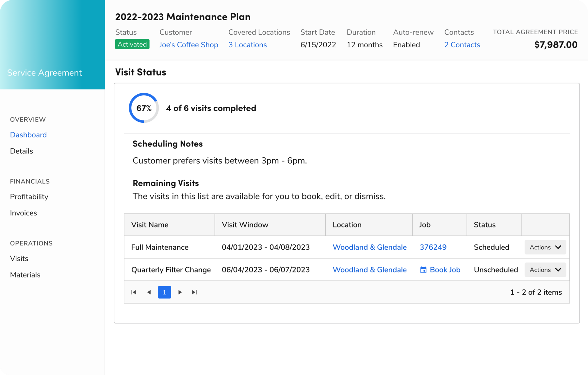Advance to the next page arrow

tap(180, 292)
